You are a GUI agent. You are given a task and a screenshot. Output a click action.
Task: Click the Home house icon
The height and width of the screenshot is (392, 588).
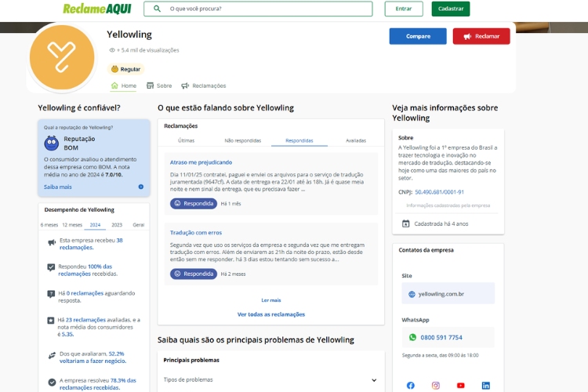[x=114, y=85]
